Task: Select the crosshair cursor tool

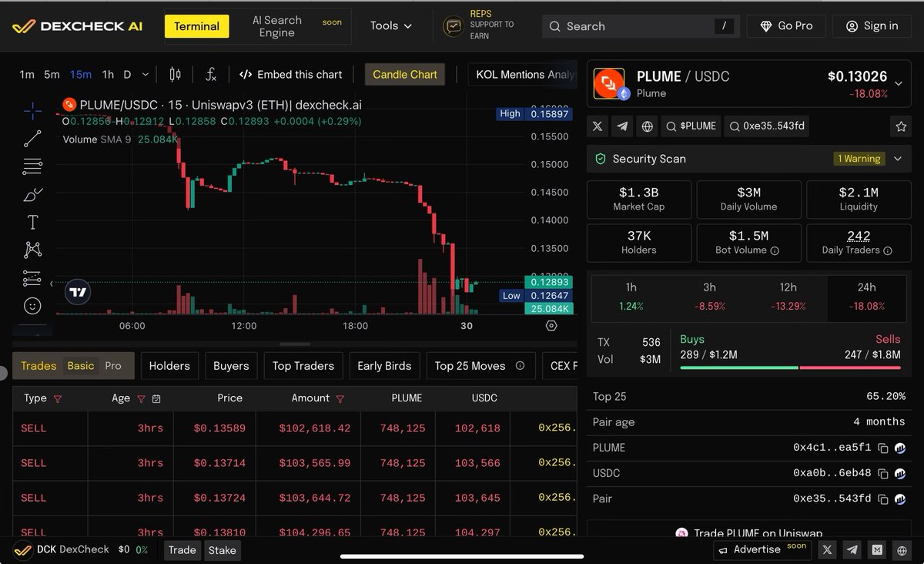Action: click(32, 111)
